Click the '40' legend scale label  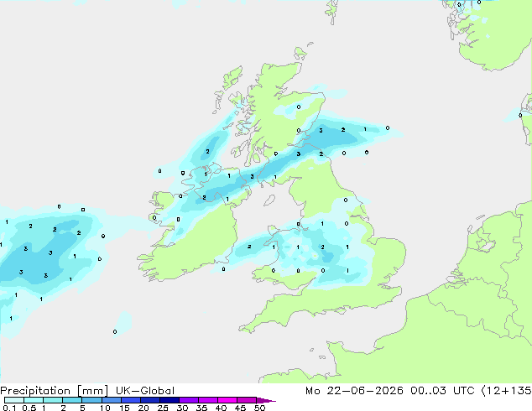pos(221,408)
